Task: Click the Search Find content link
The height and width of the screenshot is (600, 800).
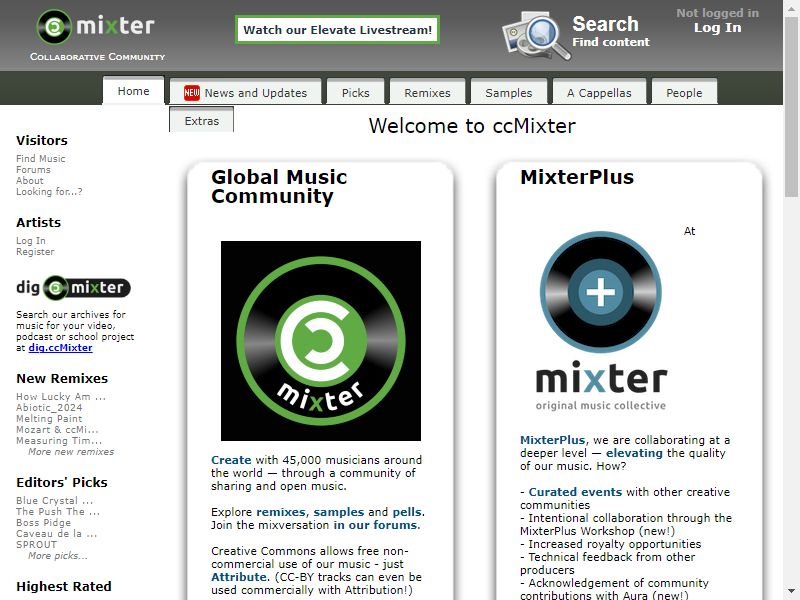Action: point(611,31)
